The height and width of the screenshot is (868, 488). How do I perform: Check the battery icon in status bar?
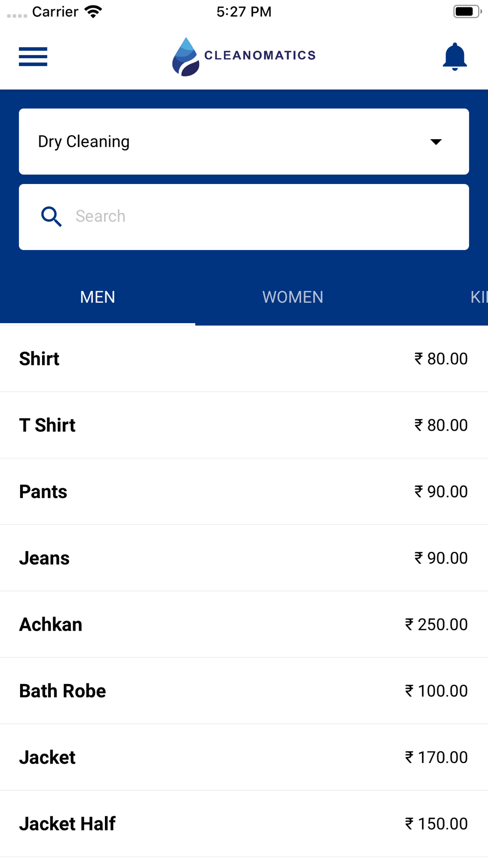pyautogui.click(x=468, y=12)
